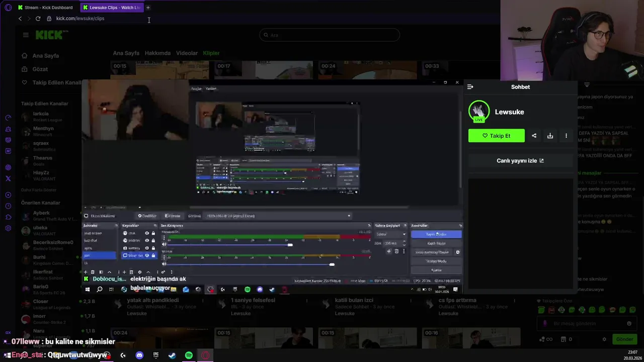This screenshot has height=362, width=644.
Task: Open options menu for 'yatak altı pandikledi' clip
Action: [203, 300]
